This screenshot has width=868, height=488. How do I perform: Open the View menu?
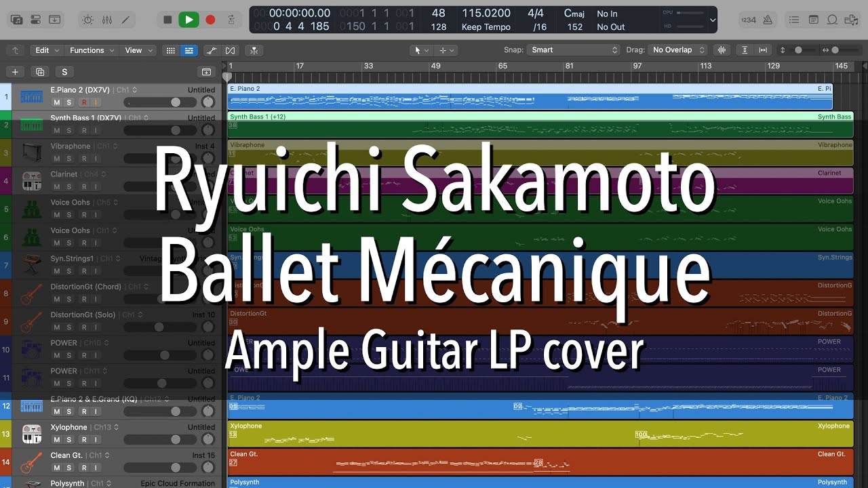[138, 50]
